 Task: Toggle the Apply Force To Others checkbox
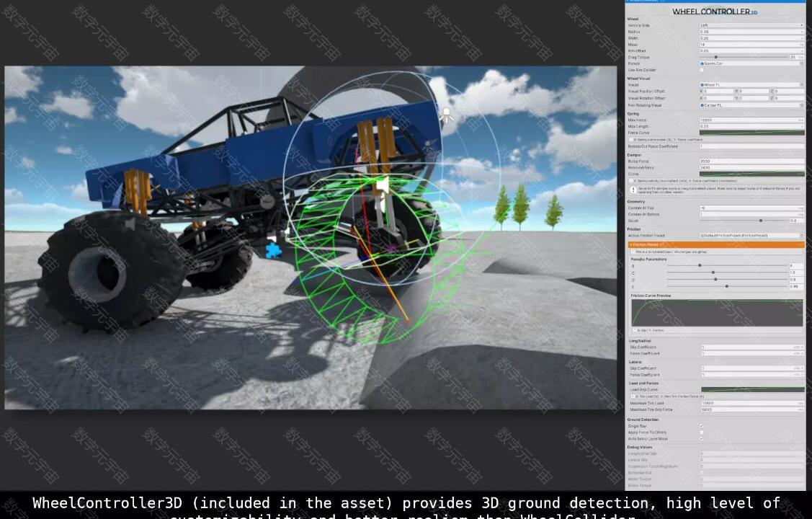point(702,432)
